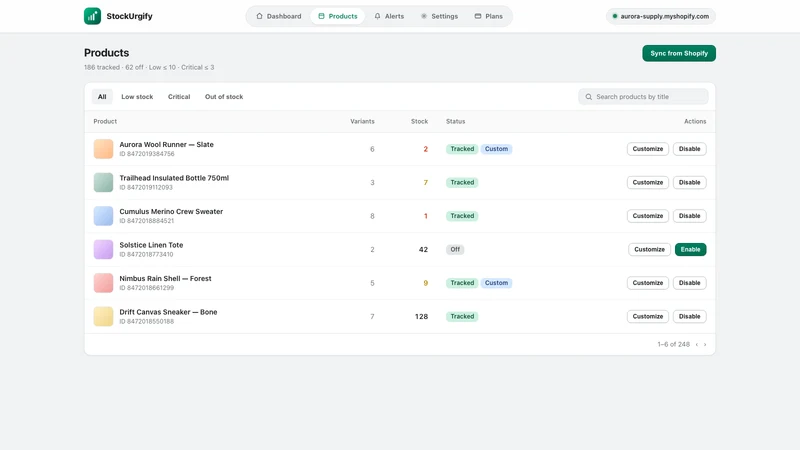Click stock value 42
Screen dimensions: 800x450
tap(423, 249)
